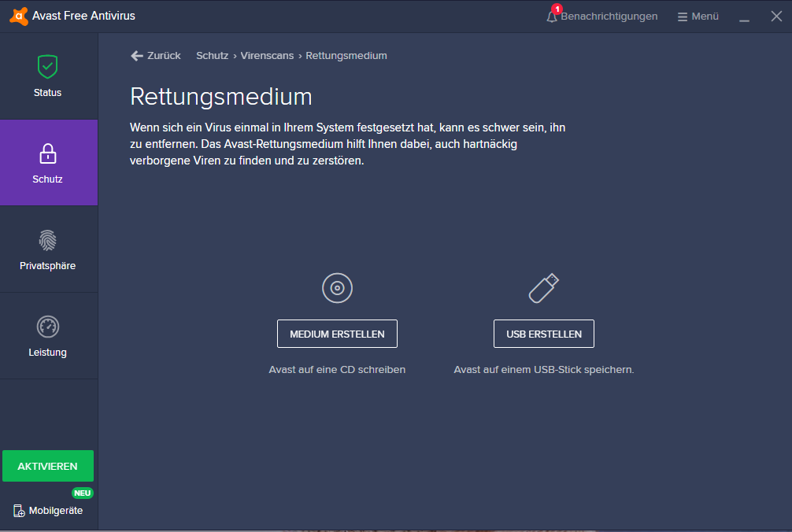Viewport: 792px width, 532px height.
Task: Select the Leistung label in sidebar
Action: pos(47,353)
